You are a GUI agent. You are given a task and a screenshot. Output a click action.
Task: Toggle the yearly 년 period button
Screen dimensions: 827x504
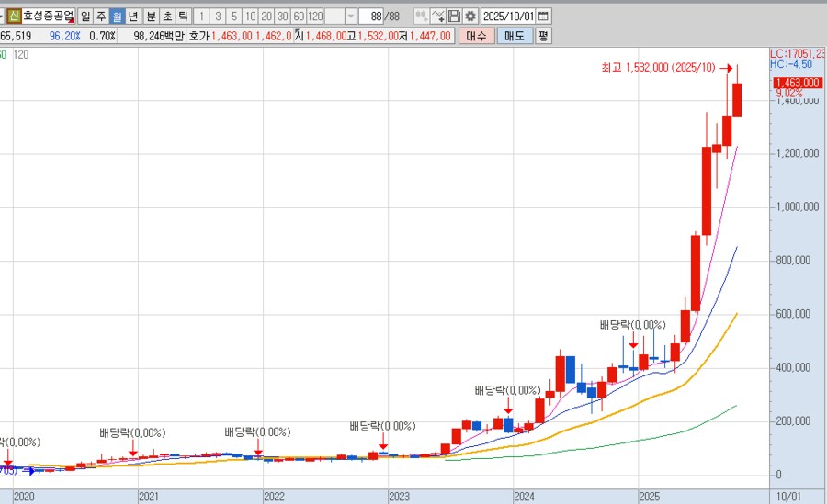(133, 17)
